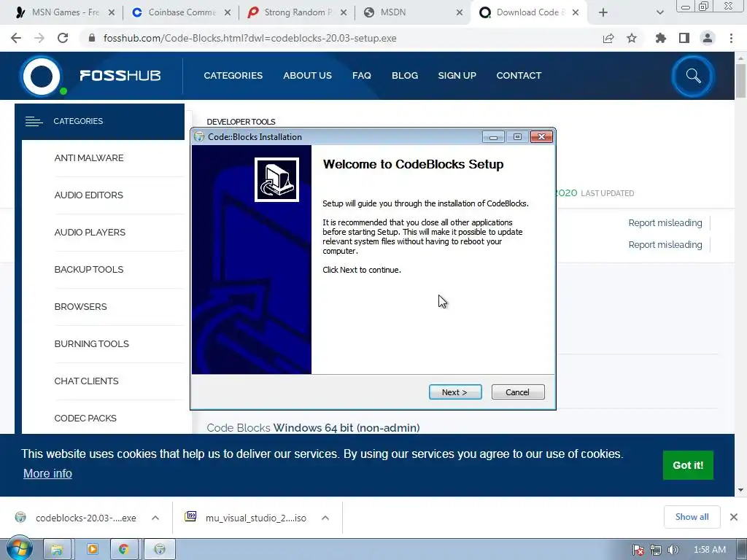
Task: Open BLOG nav item
Action: coord(405,76)
